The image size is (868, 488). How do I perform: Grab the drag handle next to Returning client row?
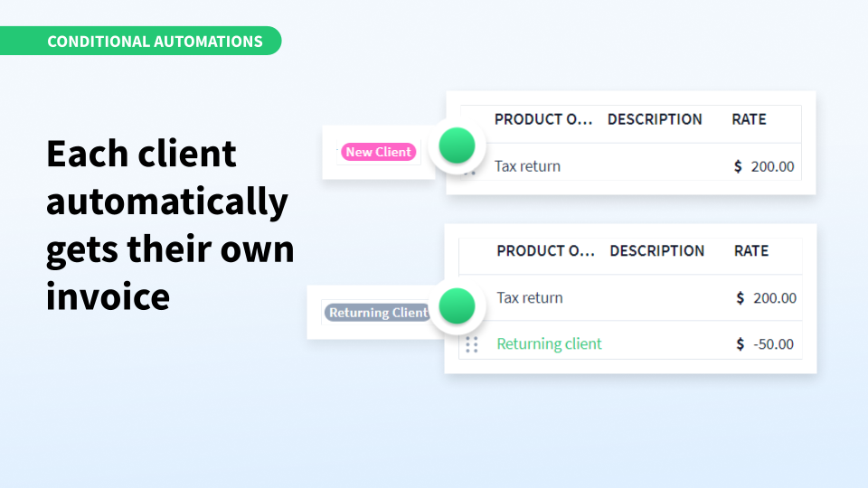tap(471, 344)
